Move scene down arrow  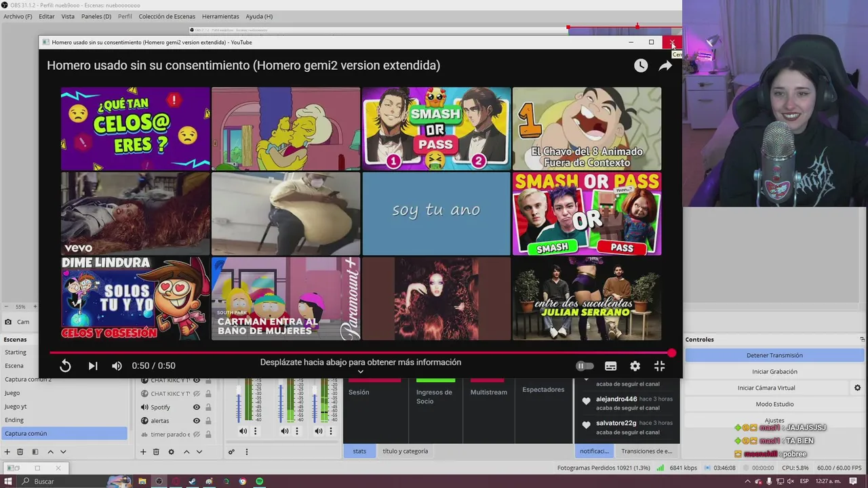click(x=63, y=452)
